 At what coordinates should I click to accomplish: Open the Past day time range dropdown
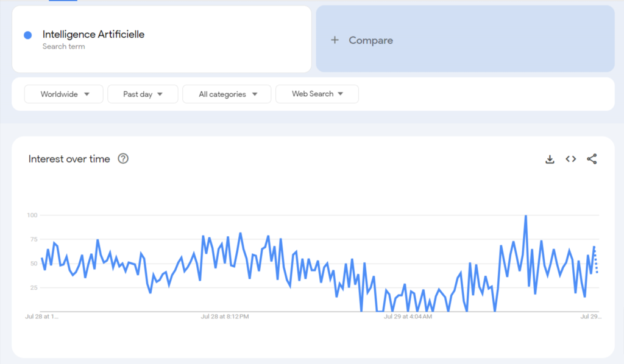(142, 94)
